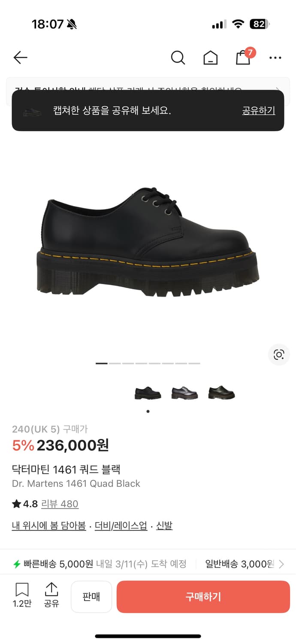Image resolution: width=296 pixels, height=644 pixels.
Task: Tap the 판매 sell button
Action: tap(91, 597)
